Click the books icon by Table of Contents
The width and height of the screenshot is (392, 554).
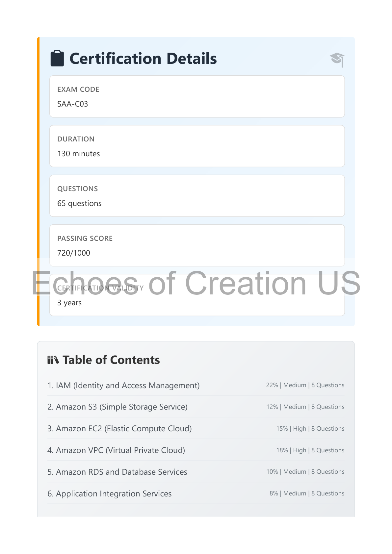pyautogui.click(x=53, y=360)
